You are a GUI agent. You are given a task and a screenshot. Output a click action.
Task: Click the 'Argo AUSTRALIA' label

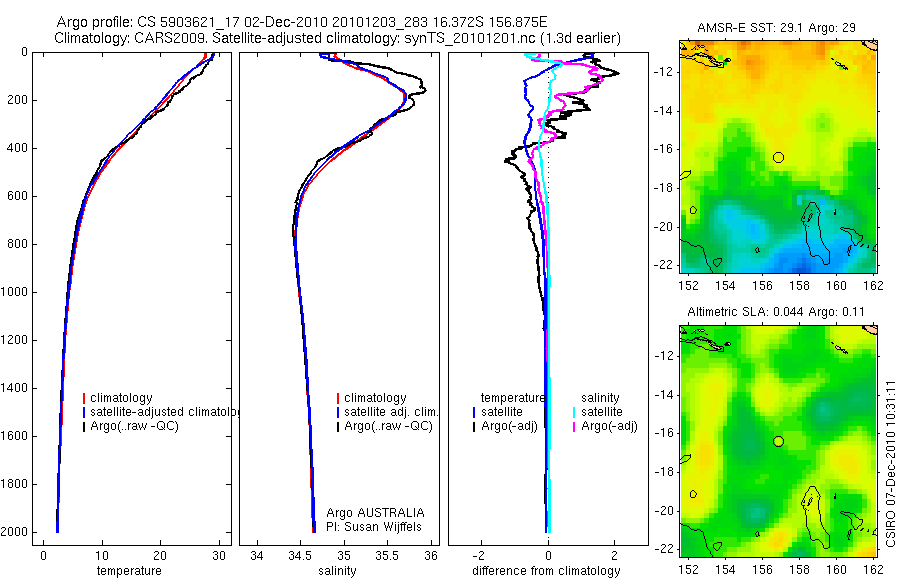(x=375, y=513)
